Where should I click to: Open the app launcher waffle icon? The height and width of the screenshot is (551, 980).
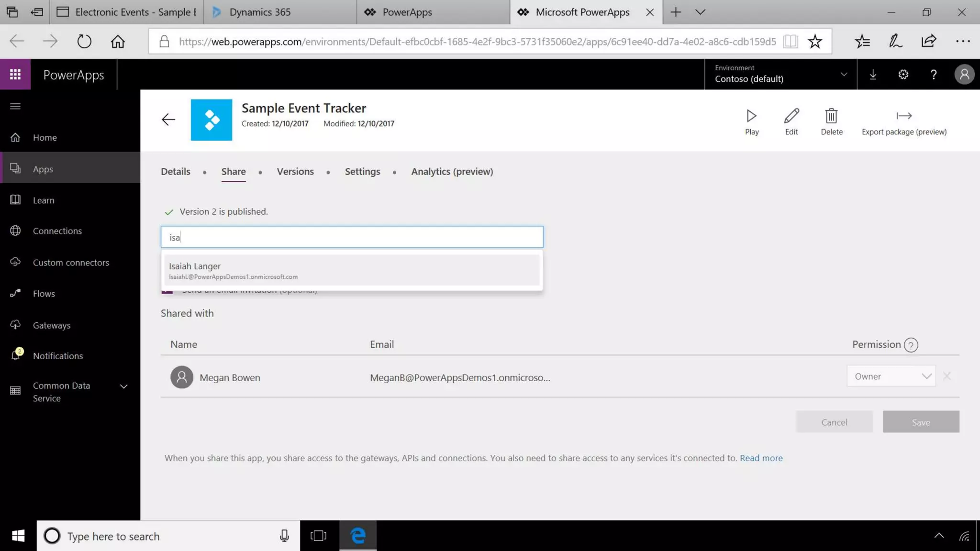[x=15, y=75]
